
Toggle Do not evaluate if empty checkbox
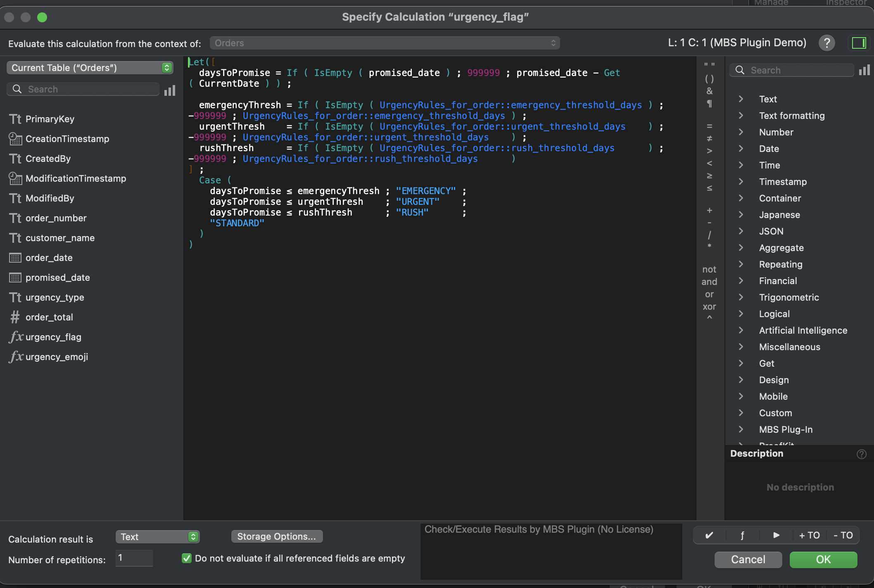[187, 558]
